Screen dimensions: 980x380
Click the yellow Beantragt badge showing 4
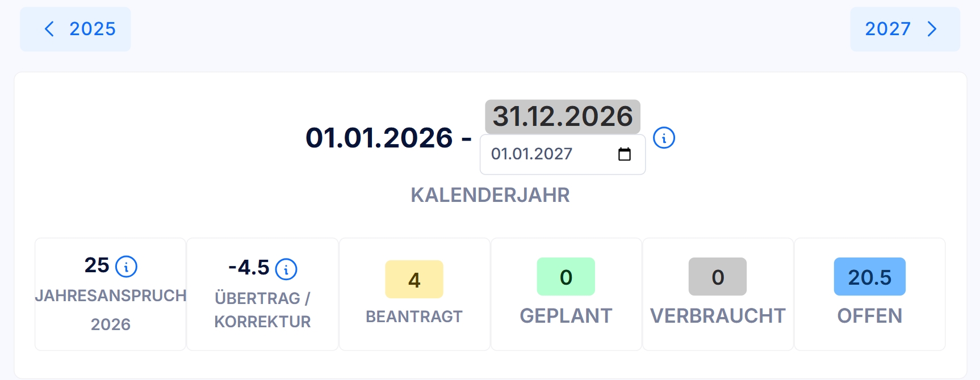point(414,279)
